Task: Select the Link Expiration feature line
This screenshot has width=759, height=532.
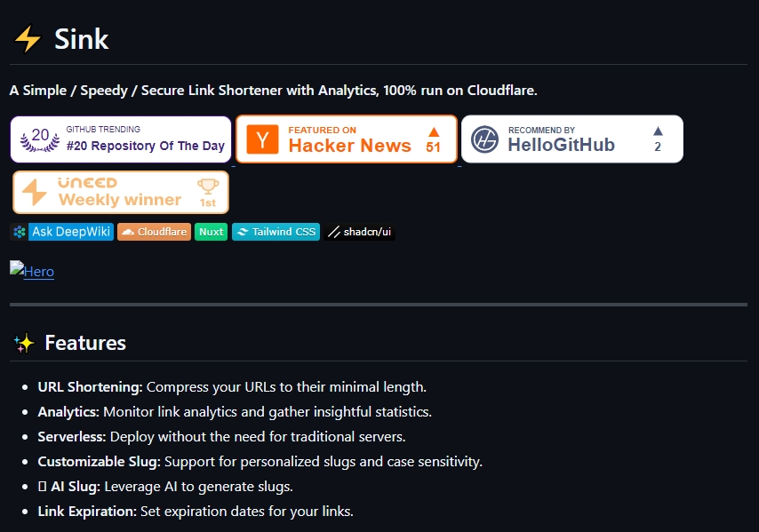Action: click(196, 512)
